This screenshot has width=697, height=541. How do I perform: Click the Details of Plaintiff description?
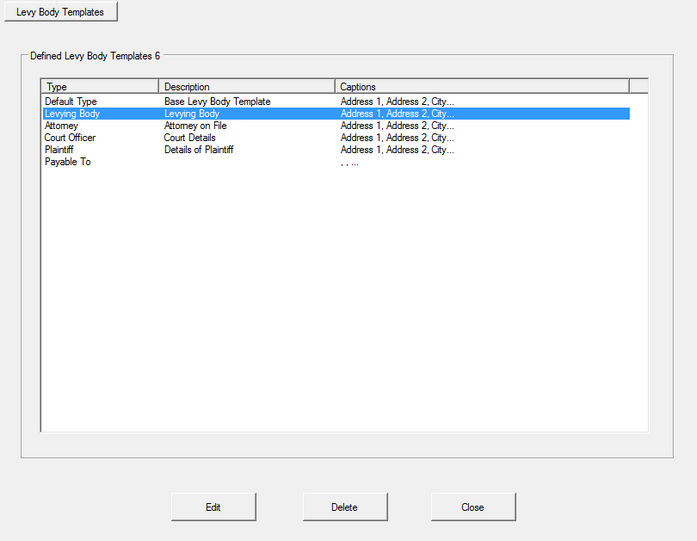pos(199,149)
